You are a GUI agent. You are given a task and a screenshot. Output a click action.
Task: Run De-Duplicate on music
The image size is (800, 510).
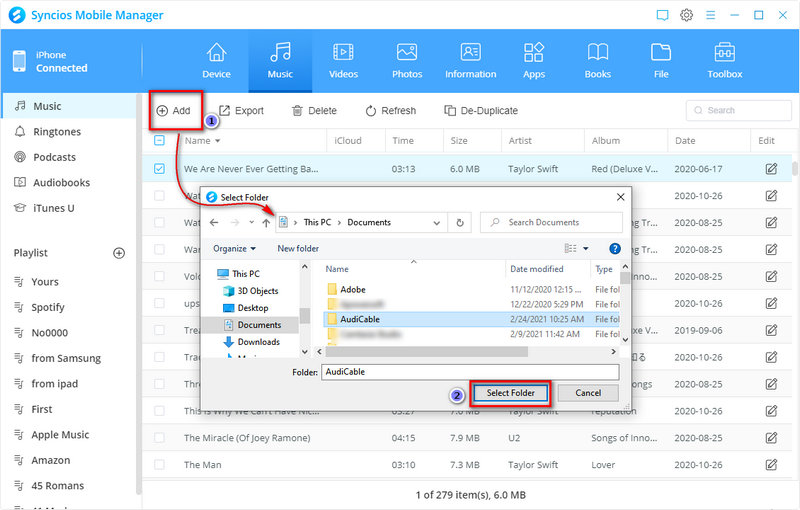click(x=481, y=111)
